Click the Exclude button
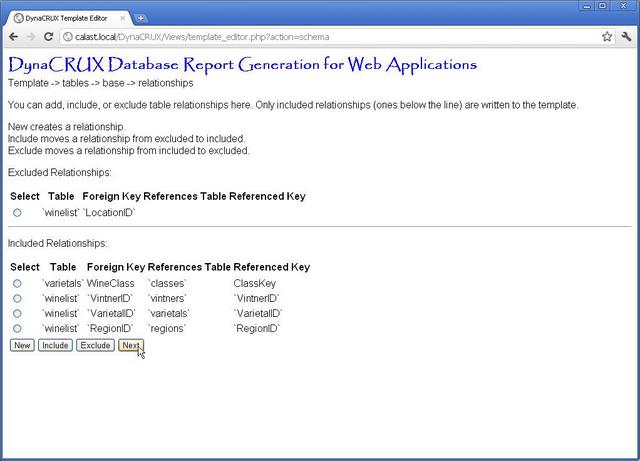 pos(95,345)
